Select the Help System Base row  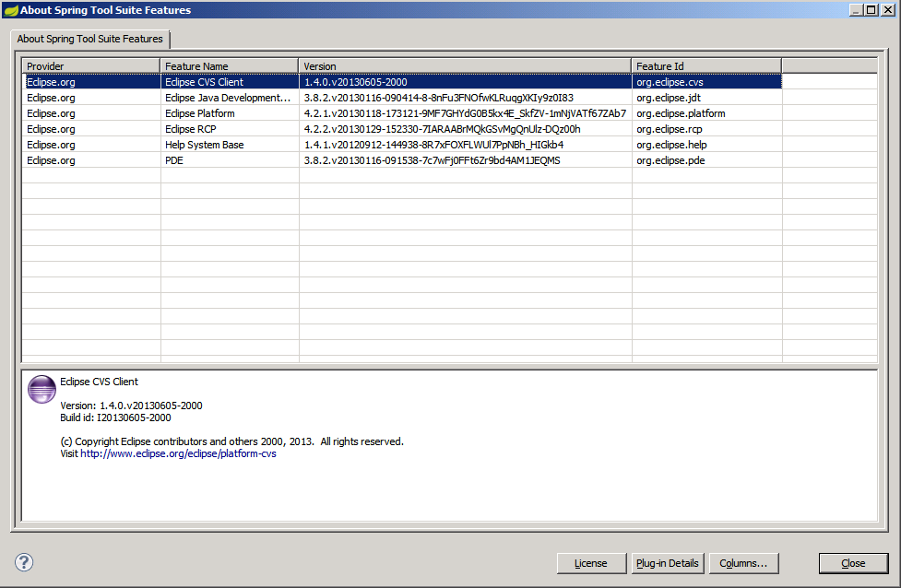coord(402,145)
